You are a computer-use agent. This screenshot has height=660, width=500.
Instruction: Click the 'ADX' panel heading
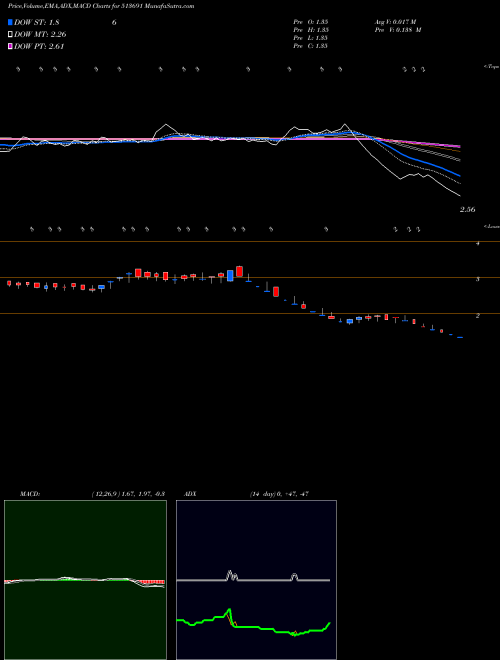click(x=191, y=494)
